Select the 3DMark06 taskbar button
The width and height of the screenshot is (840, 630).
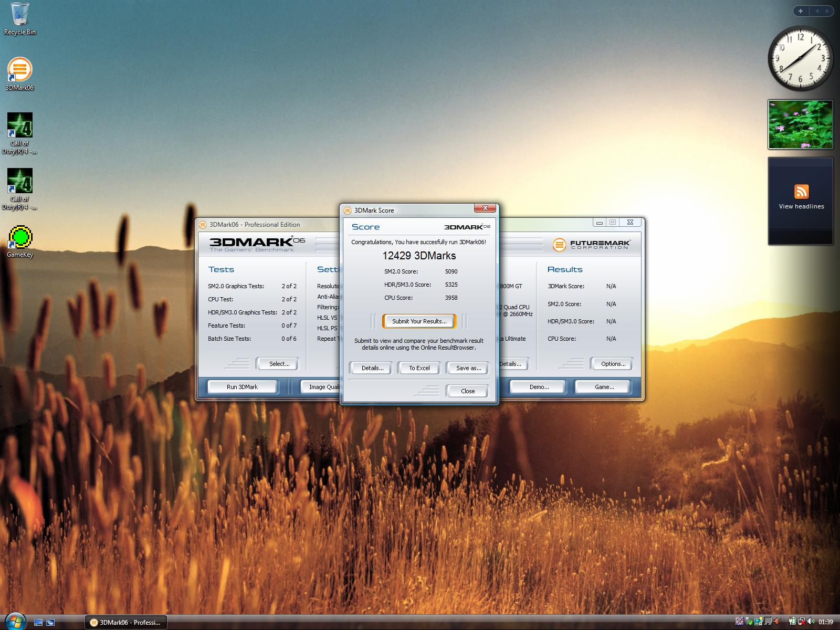pyautogui.click(x=126, y=622)
